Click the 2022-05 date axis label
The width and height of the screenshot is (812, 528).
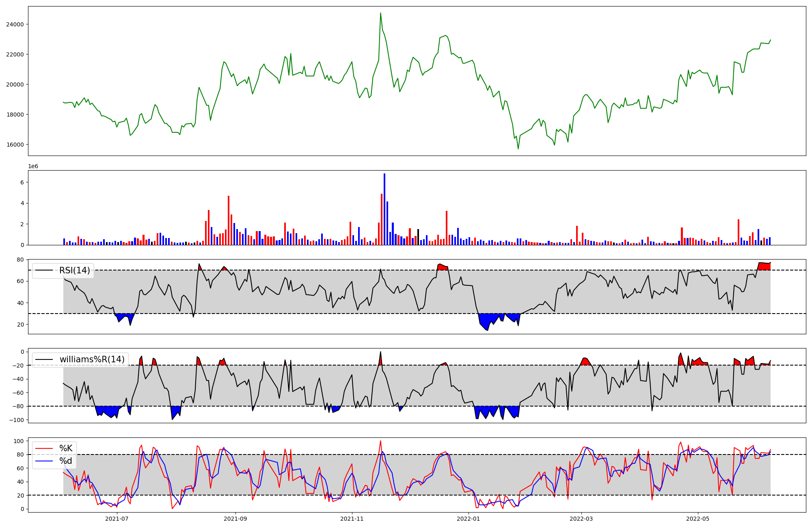pos(698,519)
